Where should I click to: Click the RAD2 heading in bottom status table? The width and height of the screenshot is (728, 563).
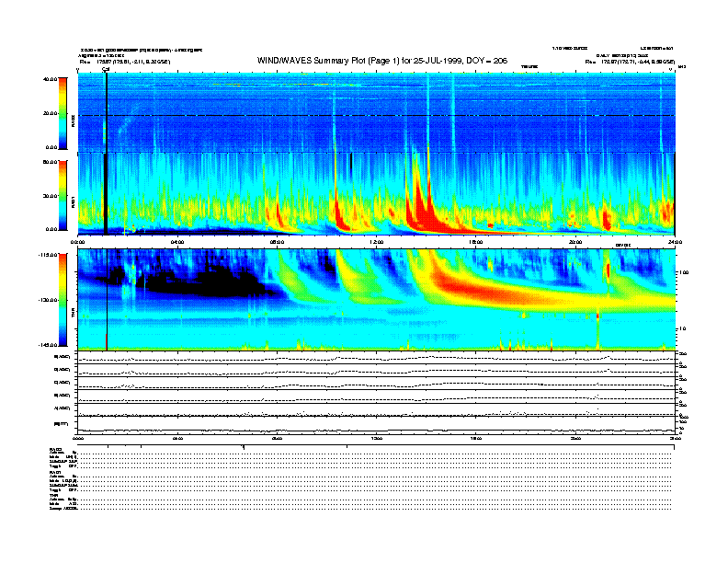[x=56, y=449]
